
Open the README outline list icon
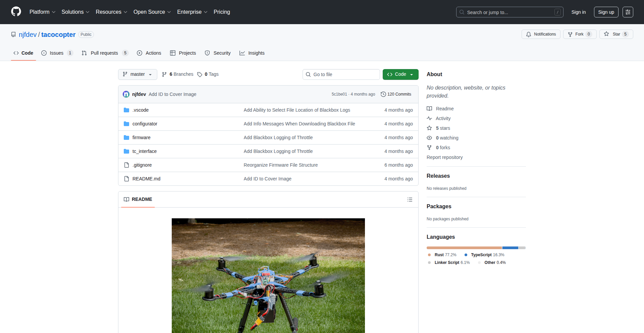410,200
